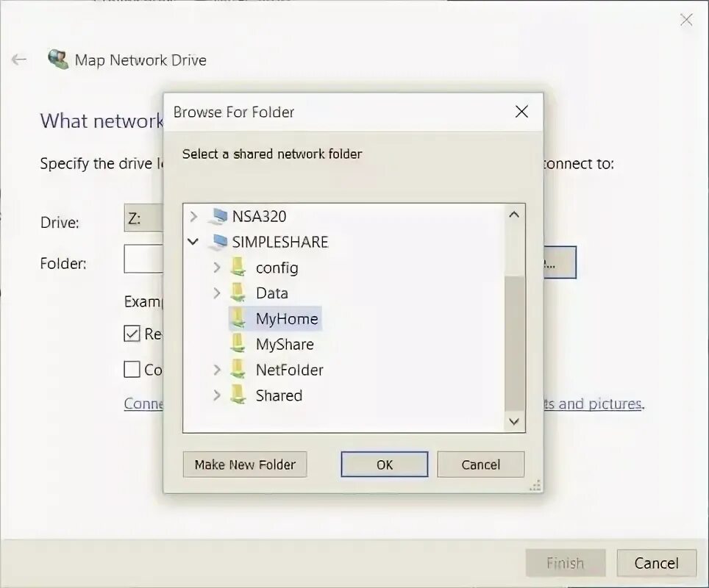The height and width of the screenshot is (588, 709).
Task: Cancel the Map Network Drive wizard
Action: point(656,563)
